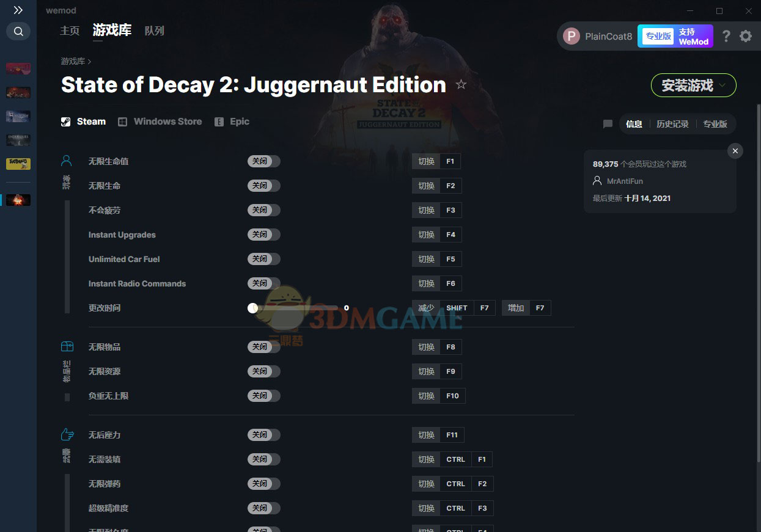Click the 增加 button for 更改时间

(x=516, y=308)
